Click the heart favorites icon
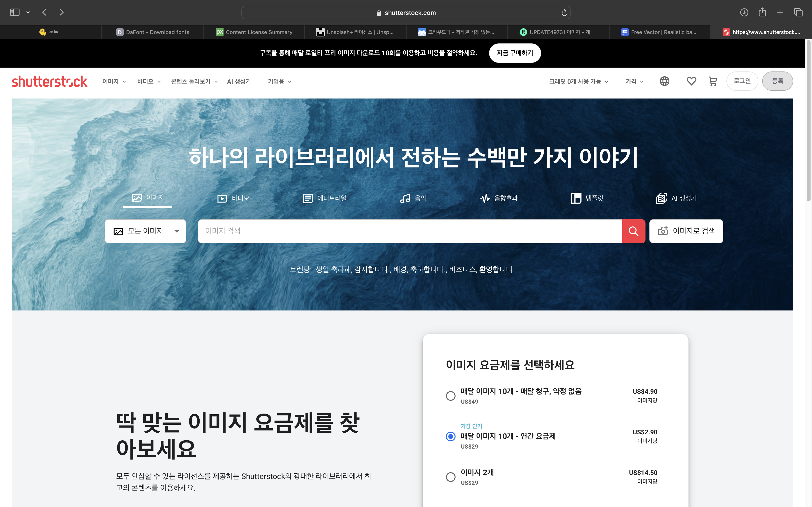Viewport: 812px width, 507px height. (691, 81)
